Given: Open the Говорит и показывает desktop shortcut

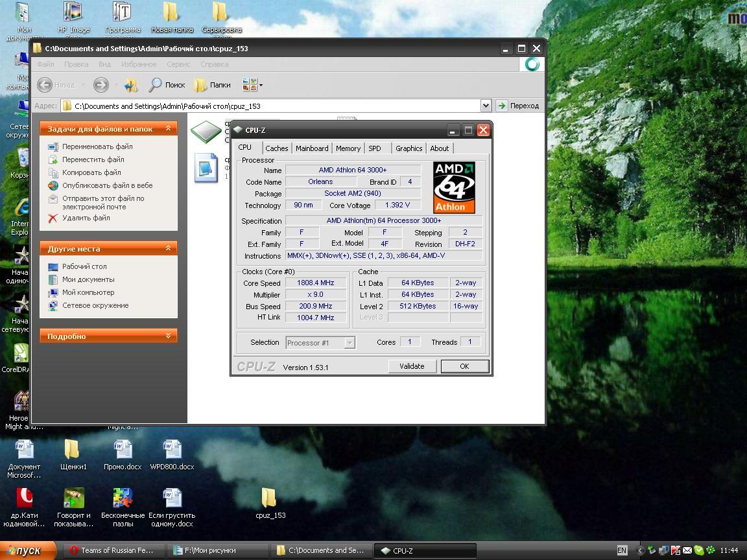Looking at the screenshot, I should tap(73, 507).
